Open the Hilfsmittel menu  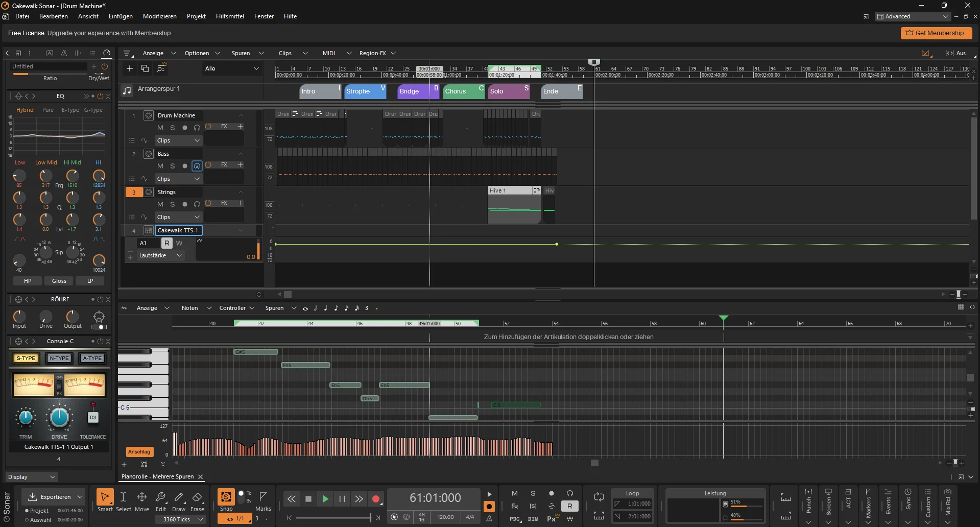pos(230,16)
